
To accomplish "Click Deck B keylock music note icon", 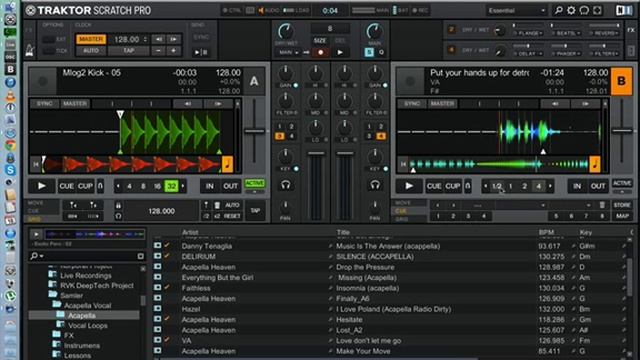I will 595,164.
